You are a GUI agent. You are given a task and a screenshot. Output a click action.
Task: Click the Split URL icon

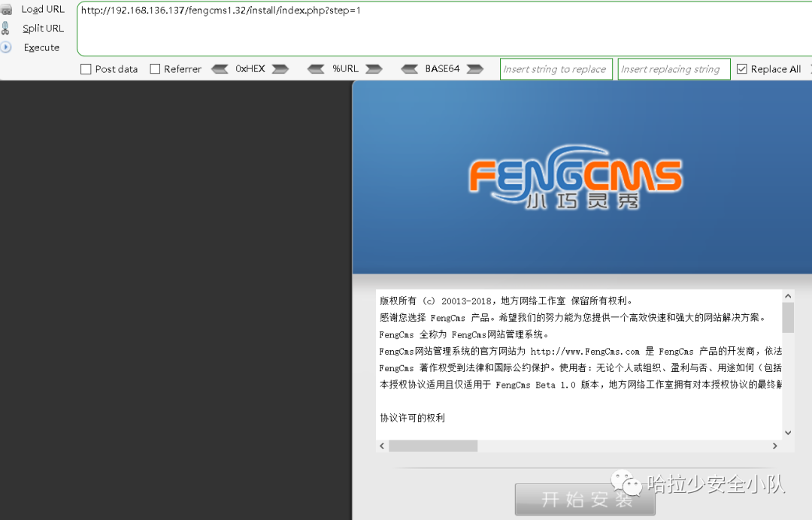point(5,29)
